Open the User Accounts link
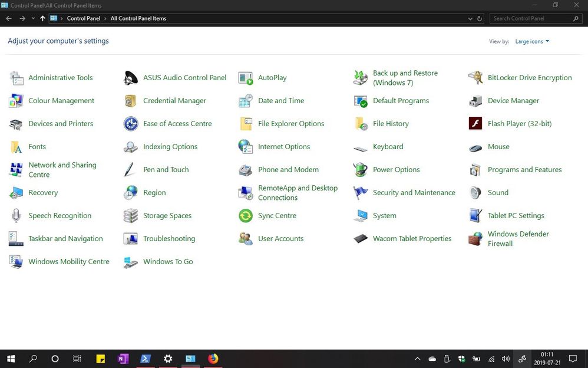The width and height of the screenshot is (588, 368). point(281,238)
